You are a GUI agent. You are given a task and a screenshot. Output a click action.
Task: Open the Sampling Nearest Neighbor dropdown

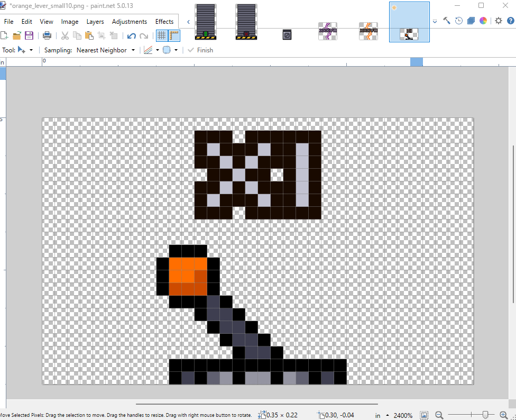[133, 50]
